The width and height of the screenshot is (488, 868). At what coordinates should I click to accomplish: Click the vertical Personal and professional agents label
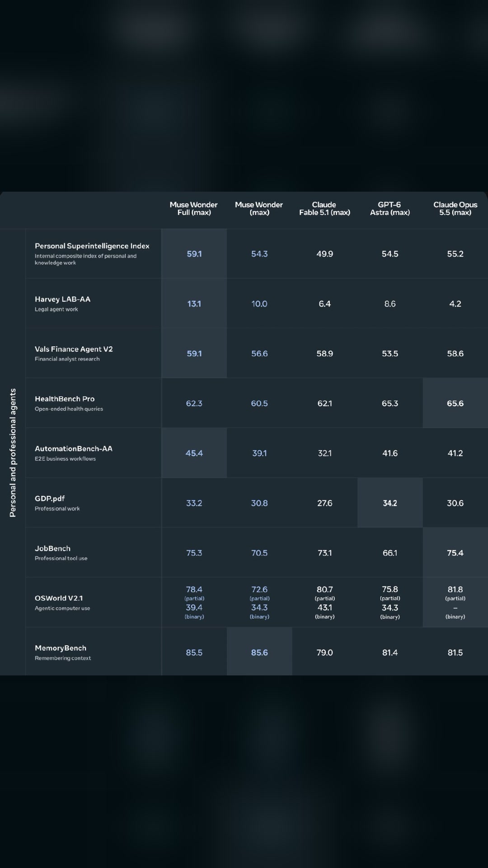pyautogui.click(x=13, y=453)
